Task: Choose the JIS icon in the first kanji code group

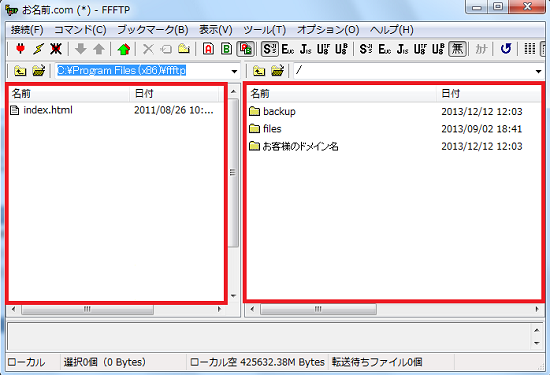Action: (x=306, y=49)
